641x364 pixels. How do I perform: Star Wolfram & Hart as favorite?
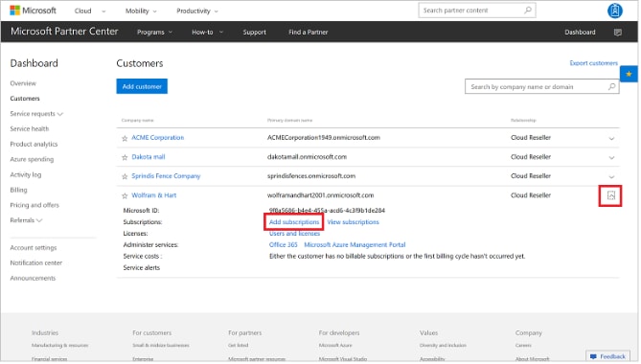pos(126,196)
